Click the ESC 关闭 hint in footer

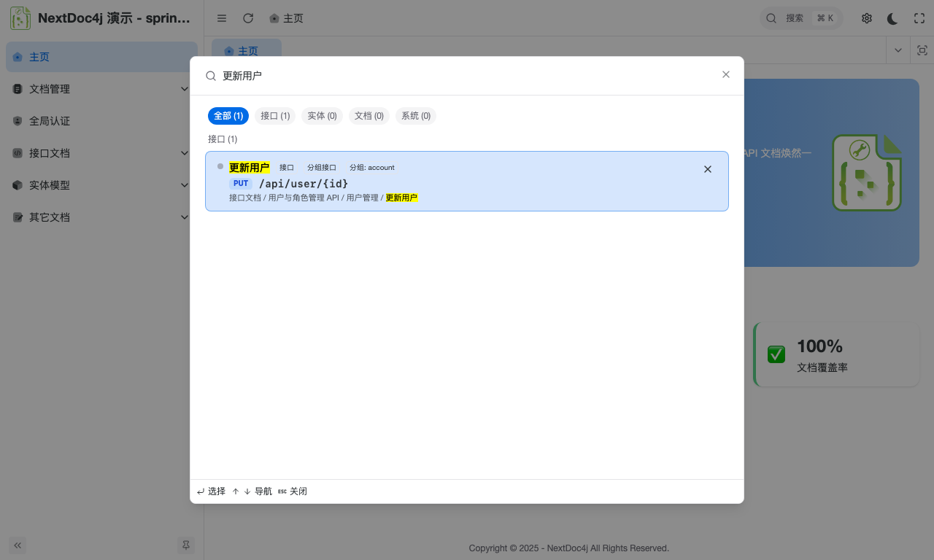point(293,491)
